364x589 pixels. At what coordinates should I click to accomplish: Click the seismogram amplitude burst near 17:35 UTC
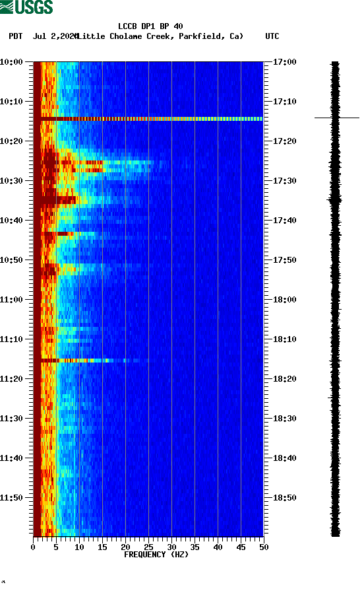pos(335,200)
